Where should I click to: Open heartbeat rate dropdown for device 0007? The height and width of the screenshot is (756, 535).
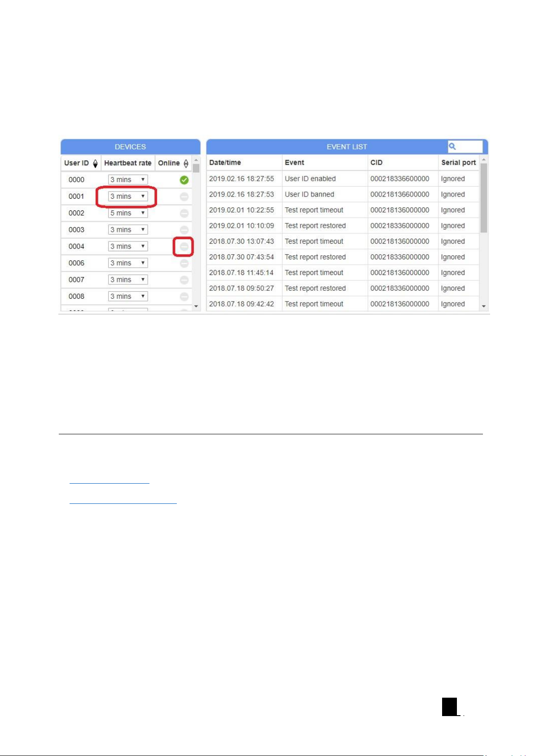tap(128, 280)
